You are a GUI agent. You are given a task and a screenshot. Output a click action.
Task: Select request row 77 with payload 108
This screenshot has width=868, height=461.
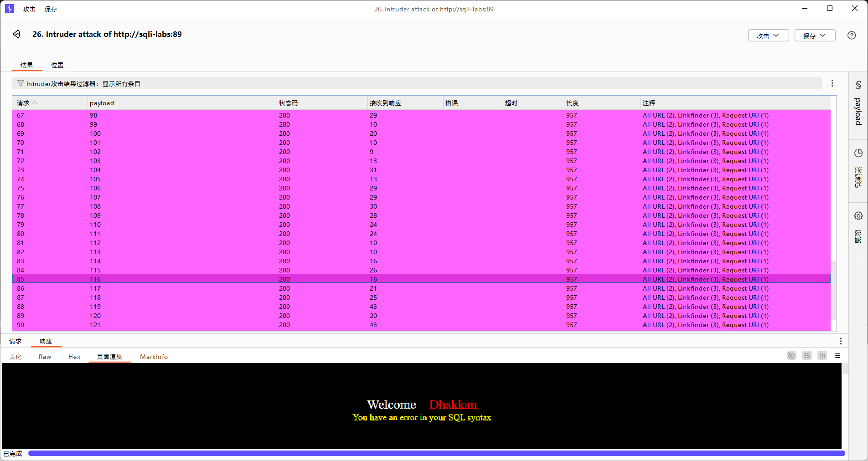coord(421,206)
